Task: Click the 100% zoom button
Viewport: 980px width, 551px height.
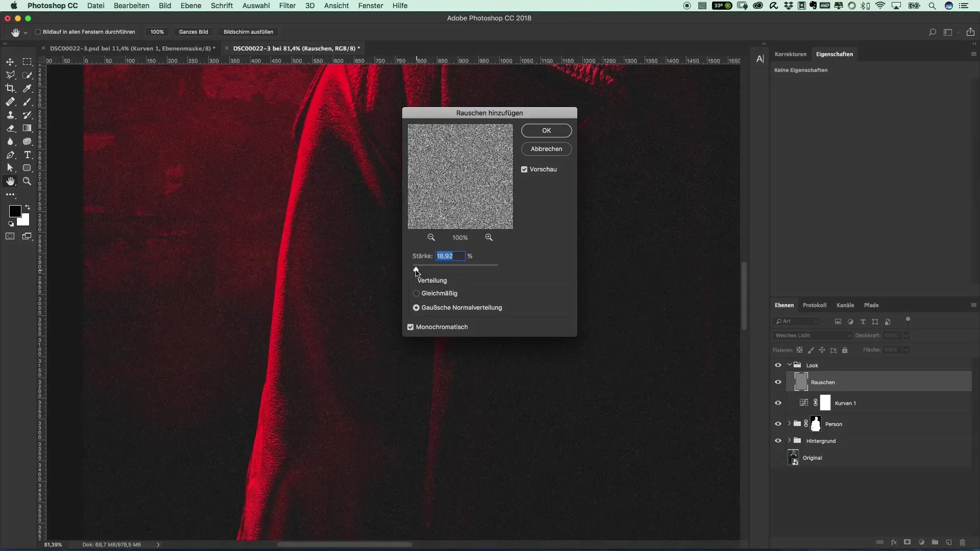Action: click(x=157, y=32)
